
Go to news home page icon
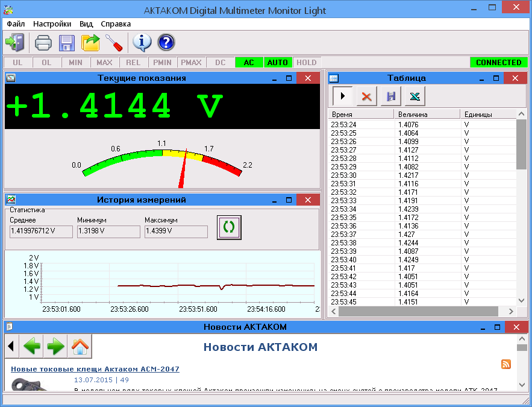click(80, 347)
